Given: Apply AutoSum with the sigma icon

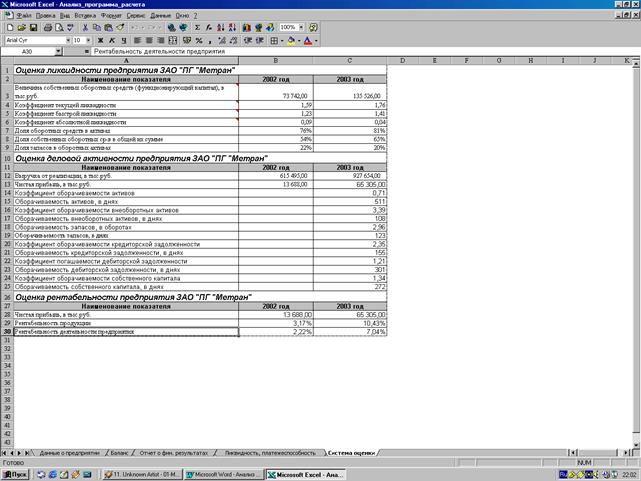Looking at the screenshot, I should [197, 27].
